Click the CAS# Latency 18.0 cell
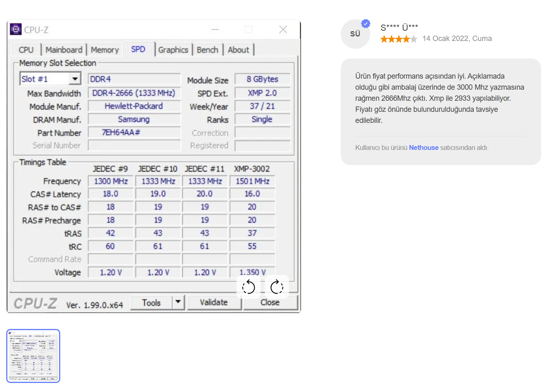The width and height of the screenshot is (558, 392). [x=111, y=194]
